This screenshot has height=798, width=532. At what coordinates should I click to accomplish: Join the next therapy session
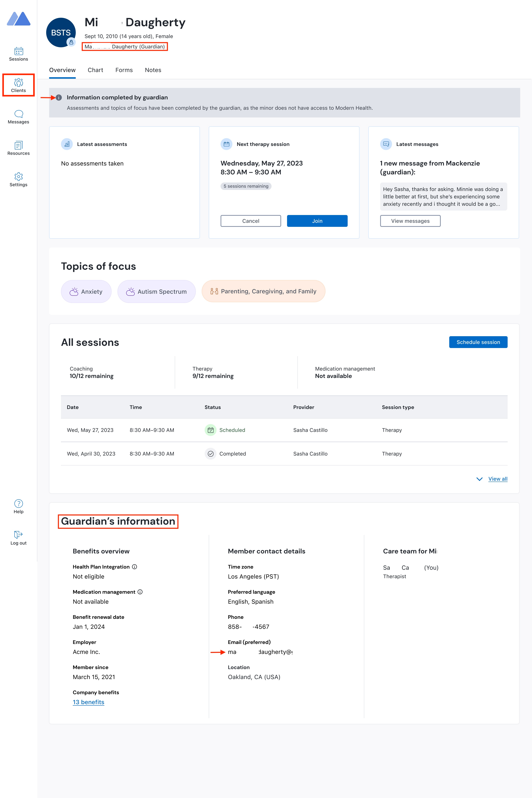pyautogui.click(x=317, y=221)
